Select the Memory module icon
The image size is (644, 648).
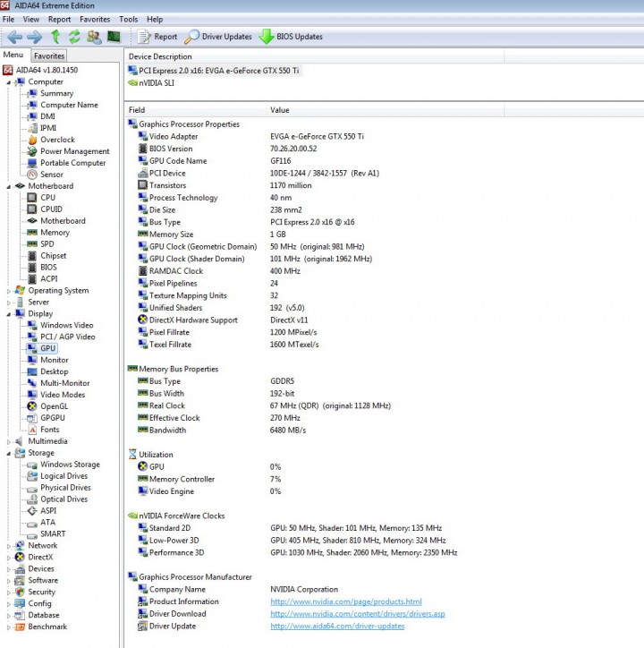32,232
